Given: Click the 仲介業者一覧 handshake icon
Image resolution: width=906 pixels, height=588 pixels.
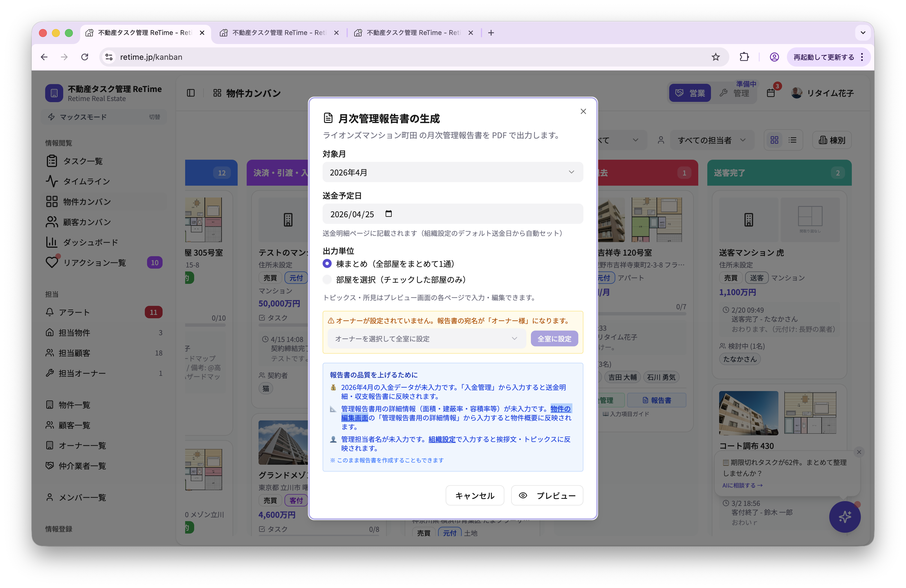Looking at the screenshot, I should point(49,466).
